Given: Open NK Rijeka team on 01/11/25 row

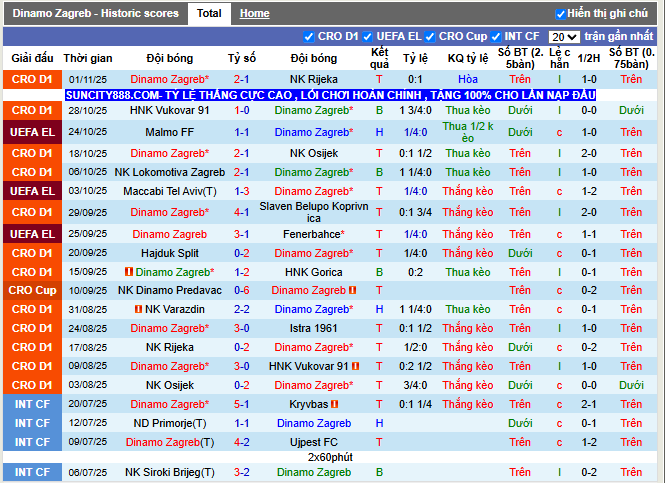Looking at the screenshot, I should [314, 79].
